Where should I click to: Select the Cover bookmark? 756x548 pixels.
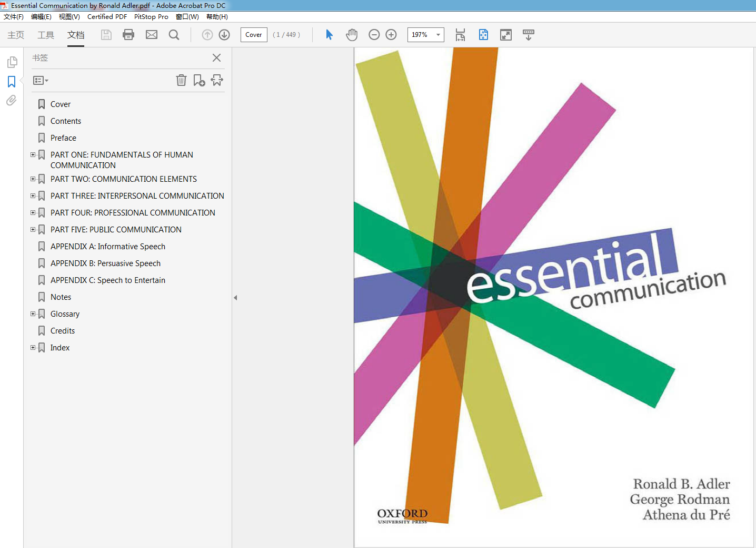pyautogui.click(x=61, y=104)
